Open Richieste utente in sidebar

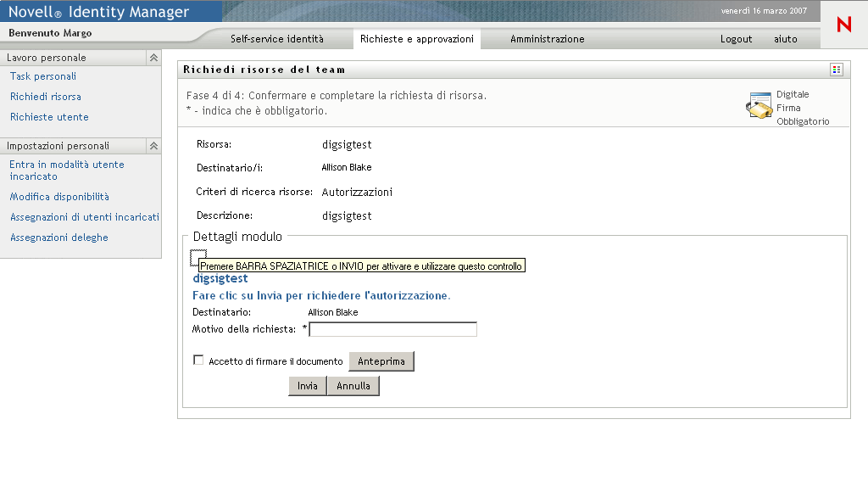pos(49,117)
